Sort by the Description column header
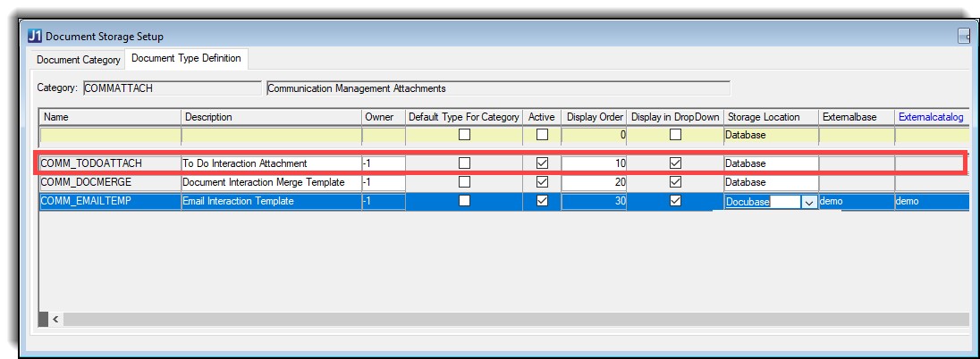This screenshot has width=980, height=359. point(271,117)
